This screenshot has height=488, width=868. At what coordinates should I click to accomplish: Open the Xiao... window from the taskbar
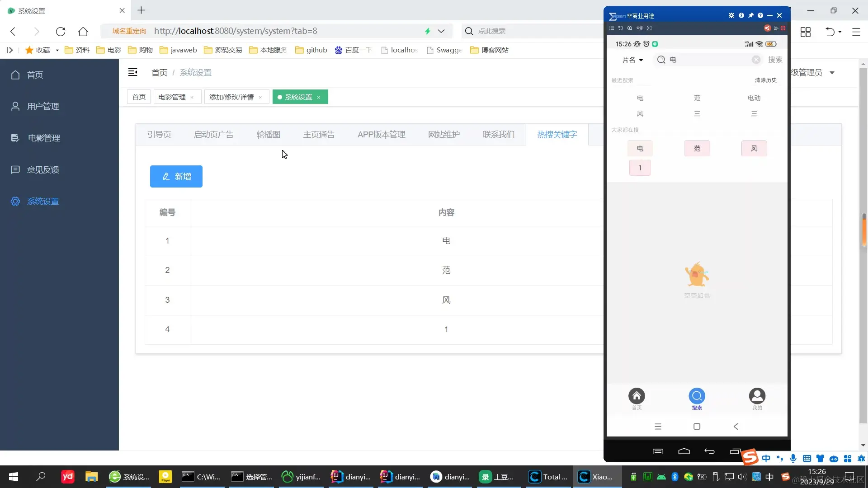pyautogui.click(x=597, y=477)
